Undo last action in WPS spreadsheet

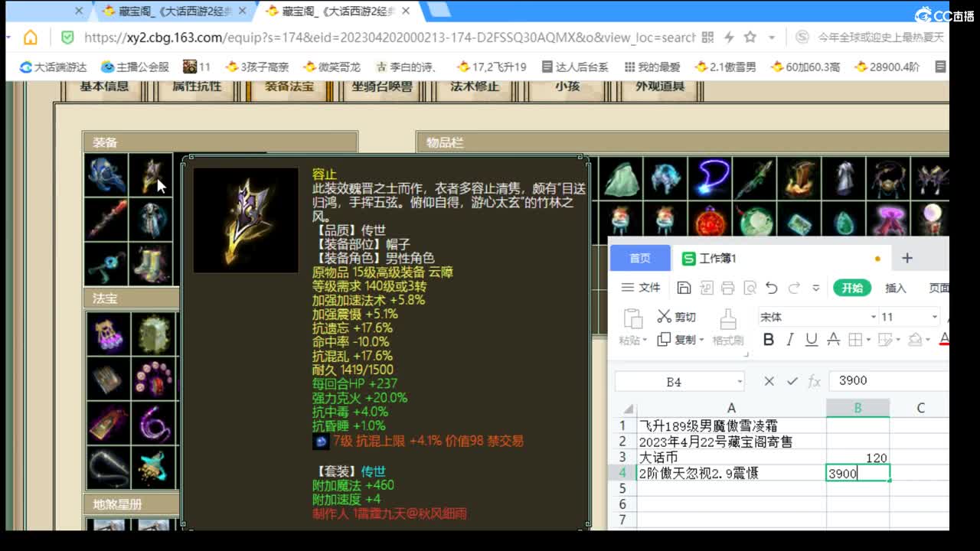(x=772, y=288)
